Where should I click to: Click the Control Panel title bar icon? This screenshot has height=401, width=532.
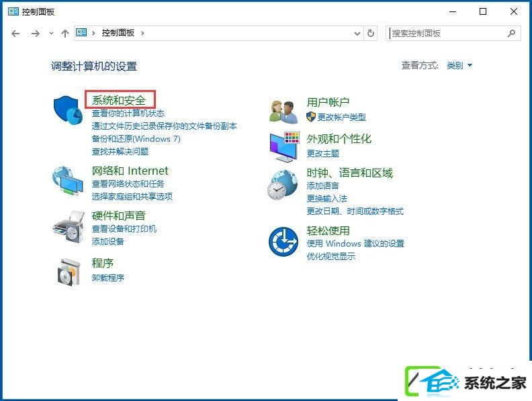coord(13,11)
